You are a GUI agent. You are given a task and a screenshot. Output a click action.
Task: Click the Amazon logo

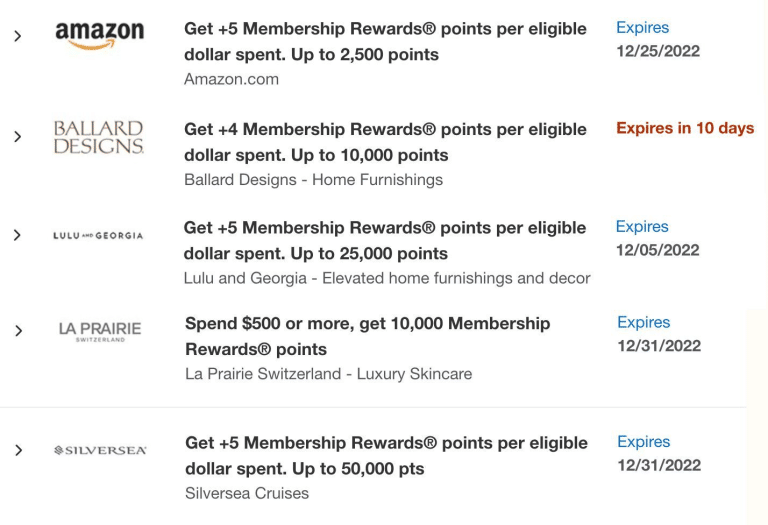pos(99,36)
